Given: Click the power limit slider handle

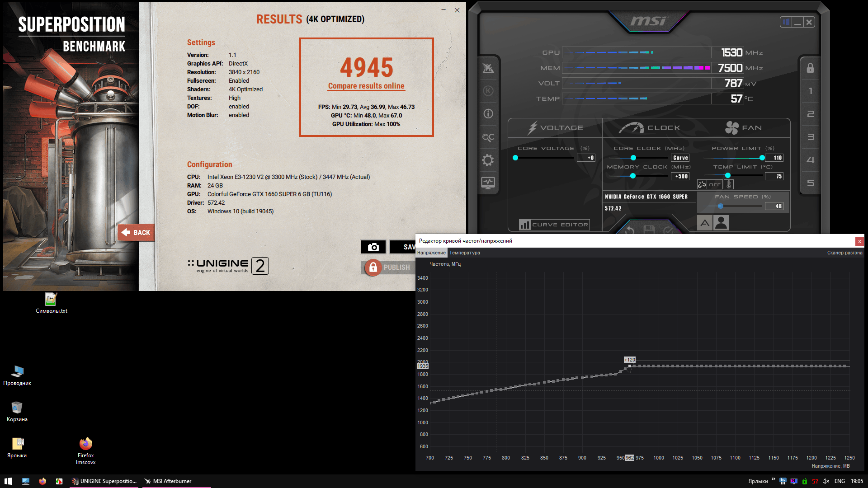Looking at the screenshot, I should pos(762,158).
